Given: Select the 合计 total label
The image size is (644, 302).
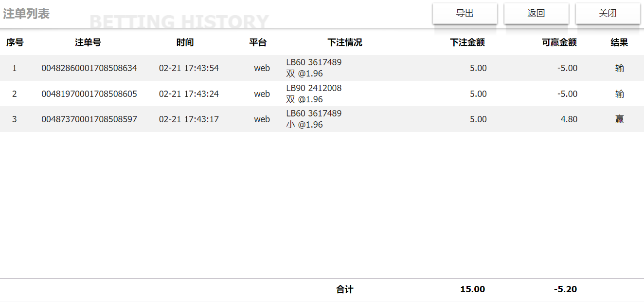Looking at the screenshot, I should [x=345, y=289].
